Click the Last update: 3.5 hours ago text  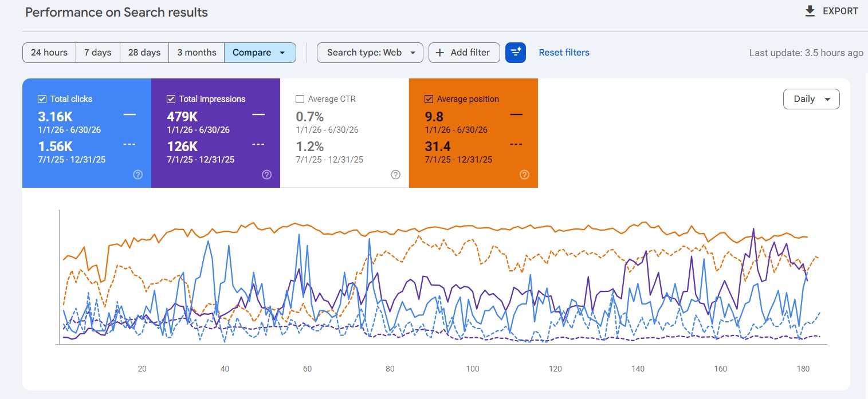click(806, 53)
